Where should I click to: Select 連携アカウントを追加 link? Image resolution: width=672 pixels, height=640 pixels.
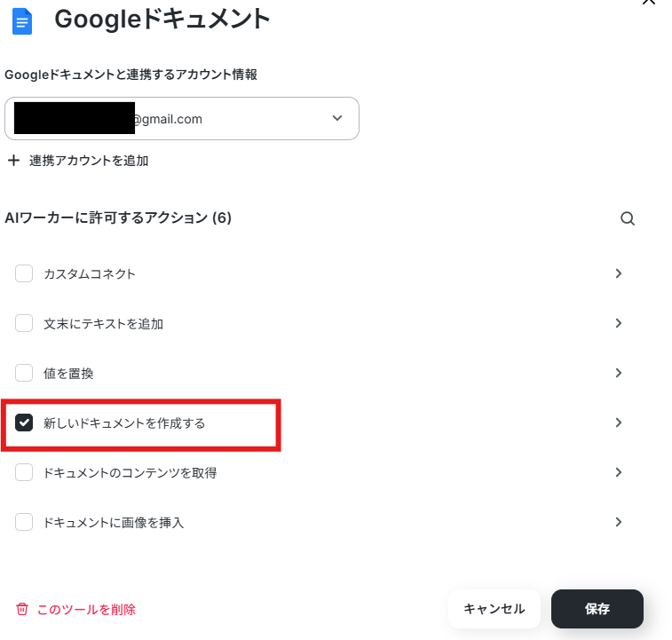coord(89,161)
